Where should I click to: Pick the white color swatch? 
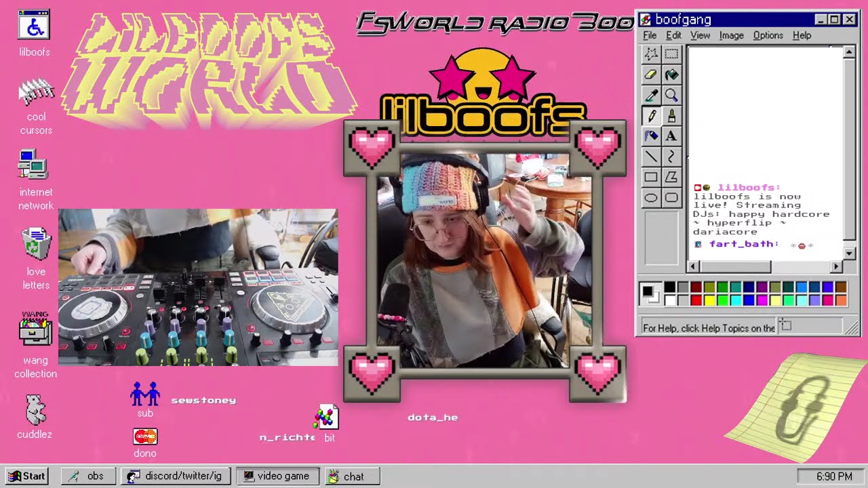669,300
